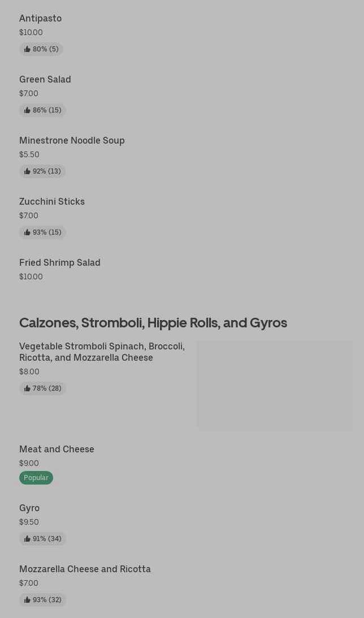
Task: Click thumbs-up icon under Mozzarella Cheese and Ricotta
Action: click(27, 600)
